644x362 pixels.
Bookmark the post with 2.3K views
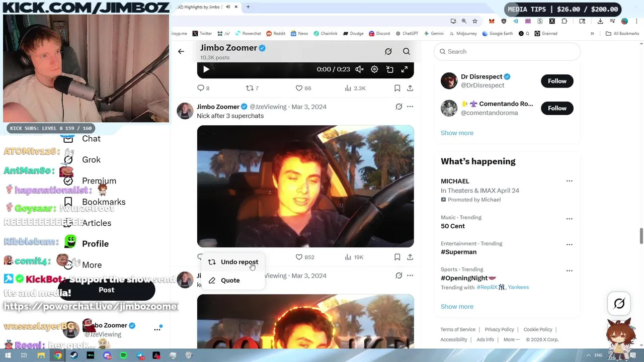(x=397, y=88)
